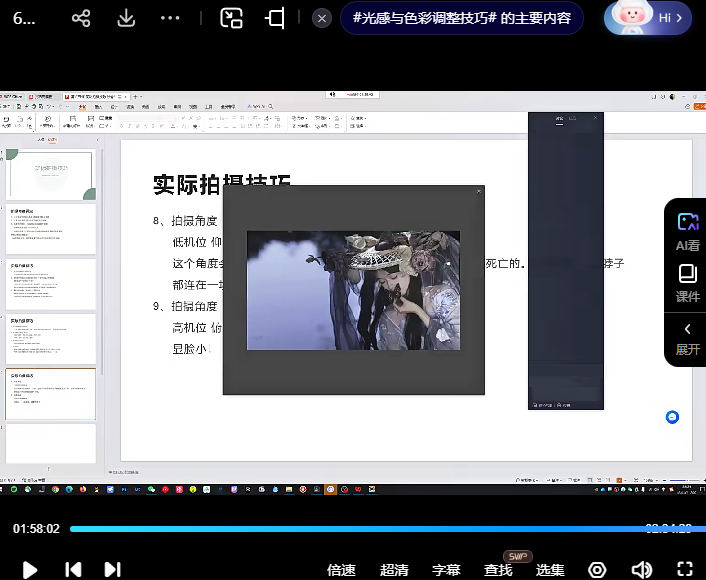Toggle fullscreen mode
706x580 pixels.
coord(684,569)
